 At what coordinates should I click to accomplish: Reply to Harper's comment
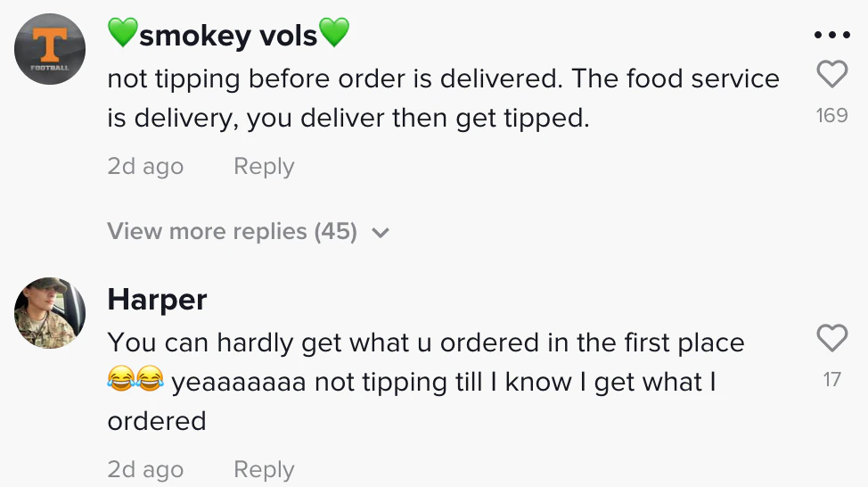coord(263,470)
